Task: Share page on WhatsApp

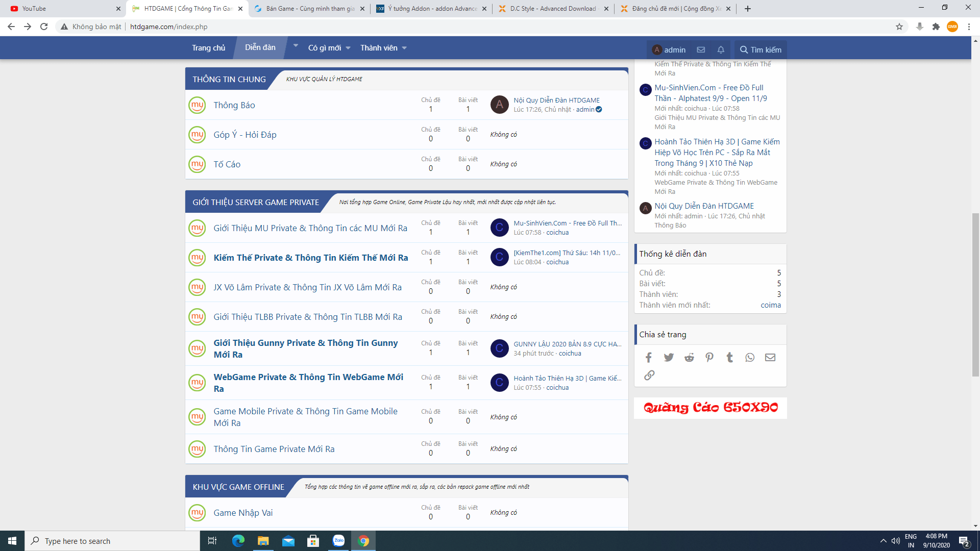Action: [x=750, y=357]
